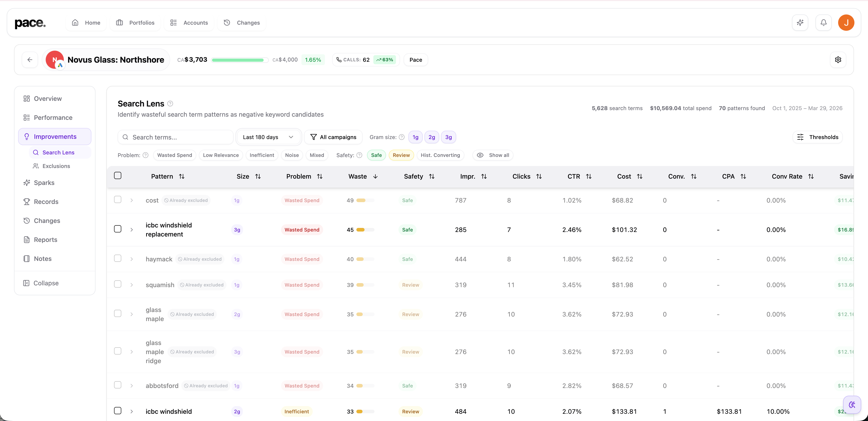The width and height of the screenshot is (868, 421).
Task: Open the Portfolios nav tab
Action: 135,23
